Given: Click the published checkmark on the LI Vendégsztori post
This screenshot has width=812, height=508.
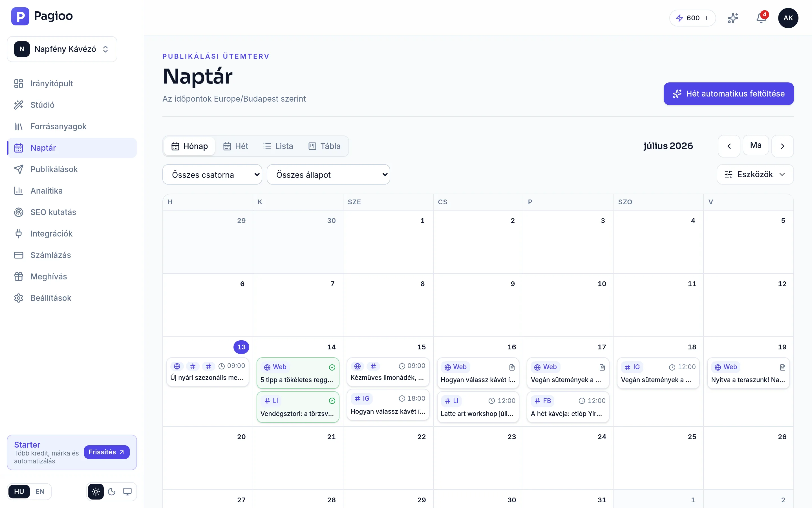Looking at the screenshot, I should 332,400.
